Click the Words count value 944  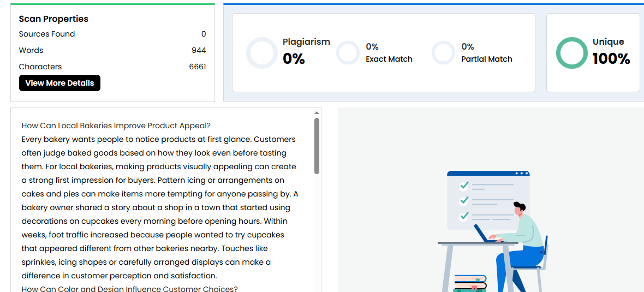pos(199,50)
